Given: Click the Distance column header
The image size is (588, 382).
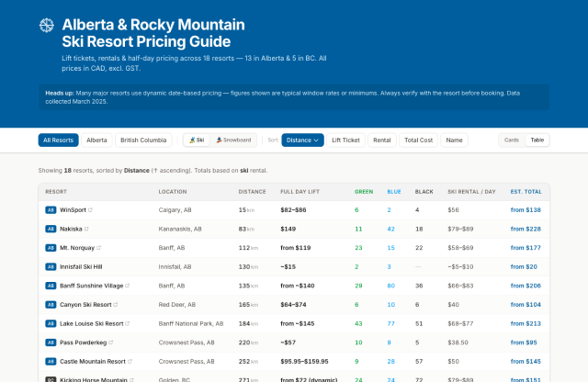Looking at the screenshot, I should point(252,192).
